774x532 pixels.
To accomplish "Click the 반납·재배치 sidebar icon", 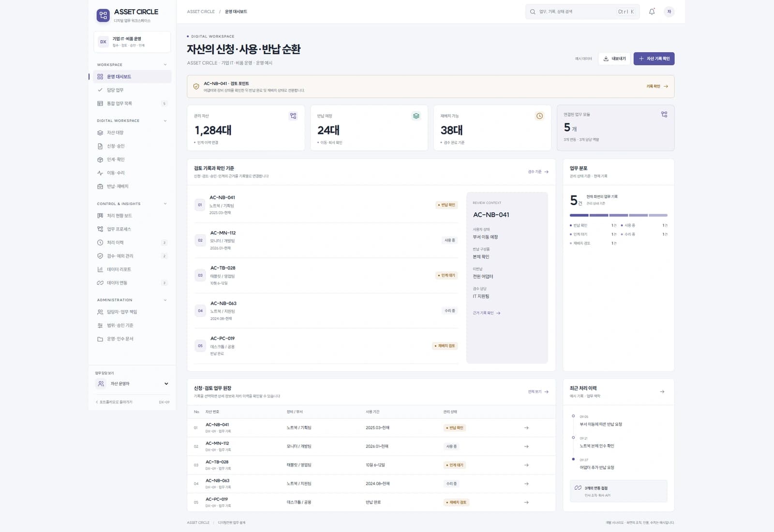I will pos(100,186).
